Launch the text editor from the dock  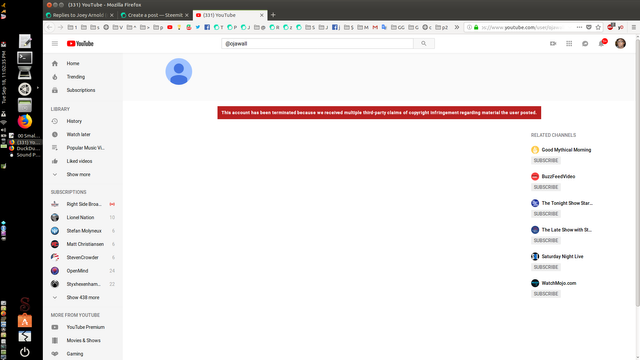tap(24, 41)
